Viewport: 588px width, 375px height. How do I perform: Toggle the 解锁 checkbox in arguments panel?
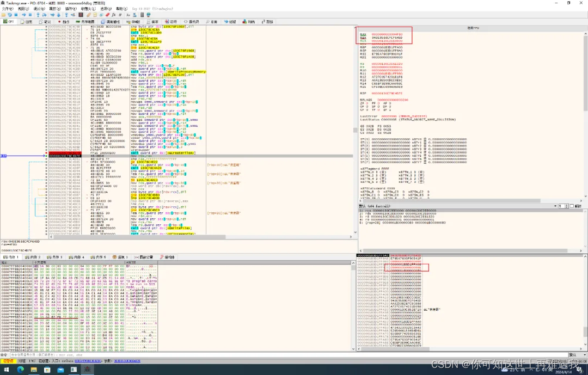[572, 206]
